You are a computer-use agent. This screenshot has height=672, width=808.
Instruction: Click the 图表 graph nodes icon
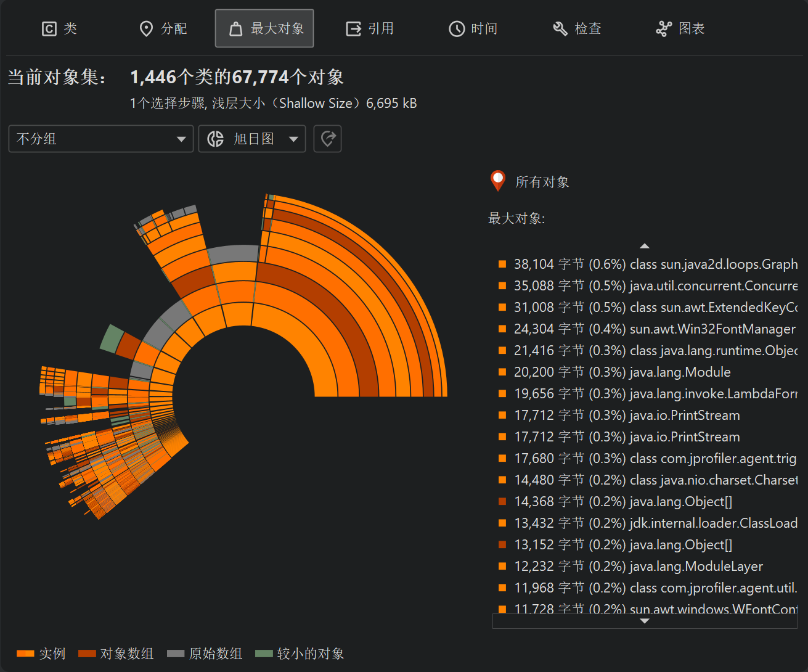(x=664, y=29)
